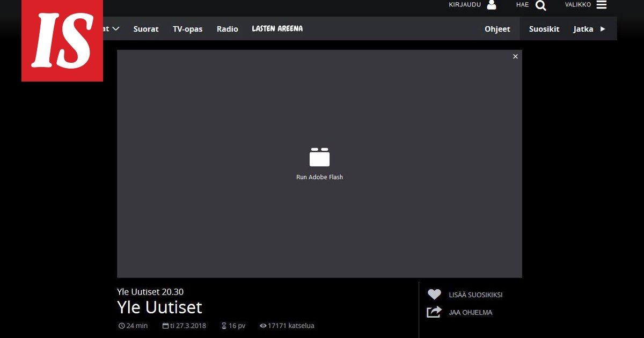The image size is (644, 338).
Task: Click the magnifying glass search icon
Action: [540, 5]
